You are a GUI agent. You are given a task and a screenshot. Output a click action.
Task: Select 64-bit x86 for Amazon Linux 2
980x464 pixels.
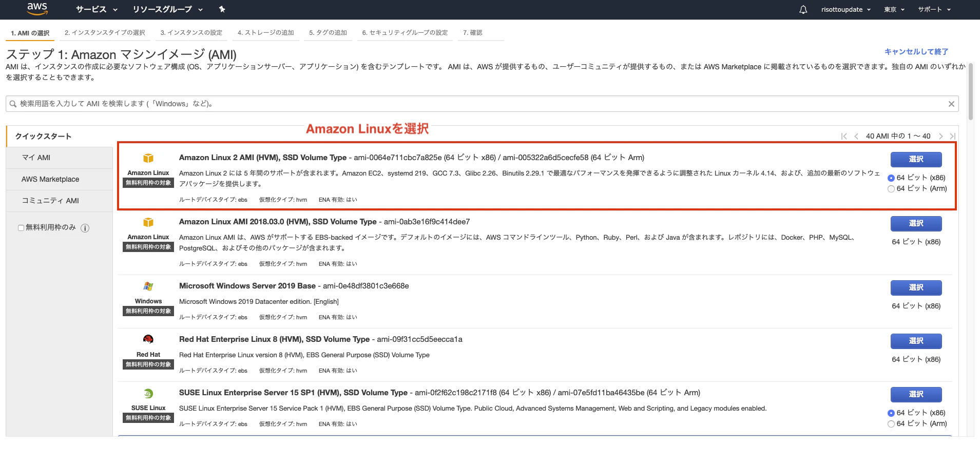(891, 178)
